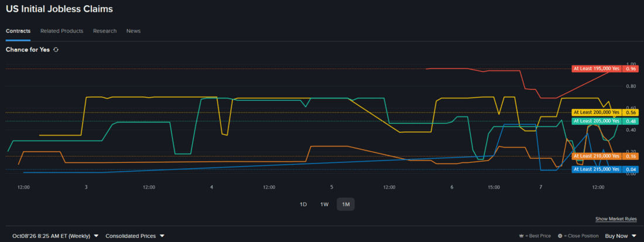Click the 0.48 price value
Viewport: 644px width, 242px height.
point(631,121)
